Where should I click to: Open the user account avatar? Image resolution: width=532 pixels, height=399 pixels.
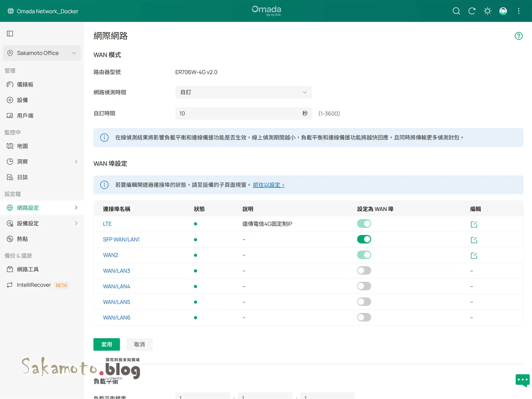click(503, 11)
